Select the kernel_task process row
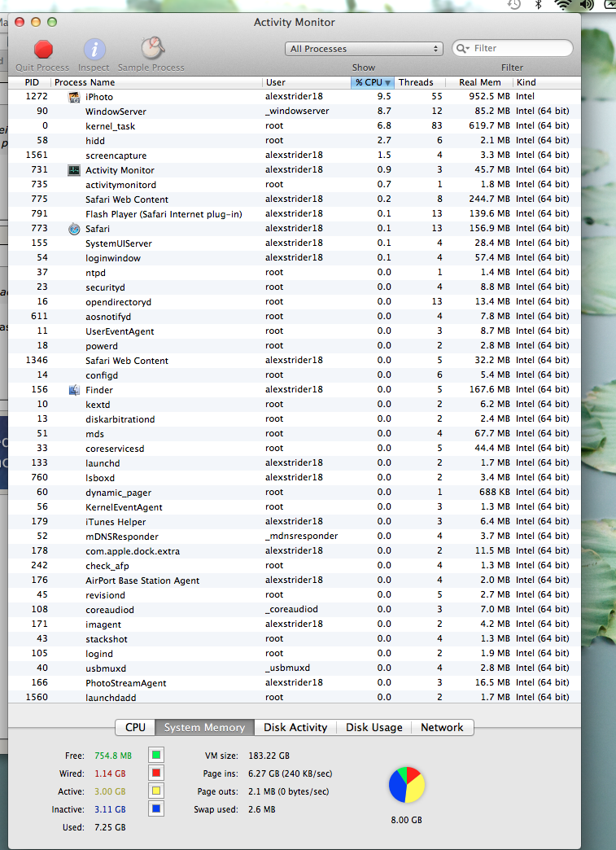The image size is (616, 850). point(295,125)
